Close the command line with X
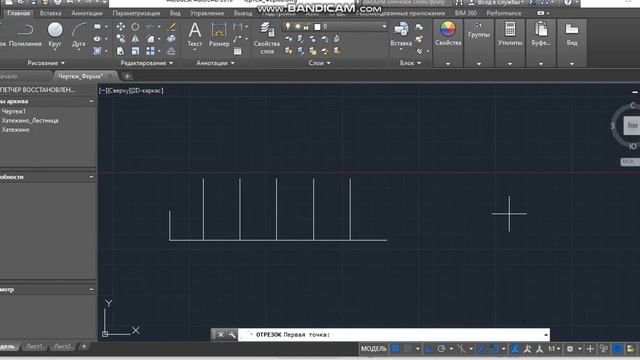The image size is (640, 360). [x=220, y=335]
